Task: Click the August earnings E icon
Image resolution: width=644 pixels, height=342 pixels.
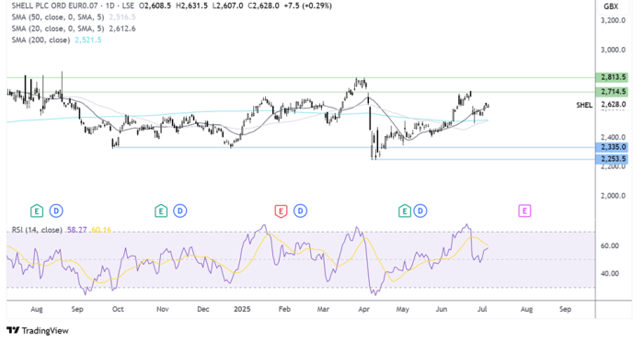Action: tap(37, 211)
